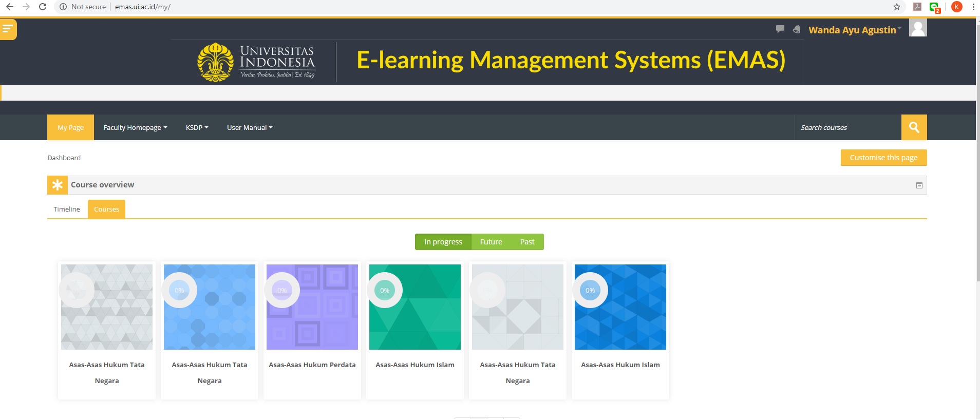Open the Chrome profile K avatar
The image size is (980, 419).
pos(957,7)
